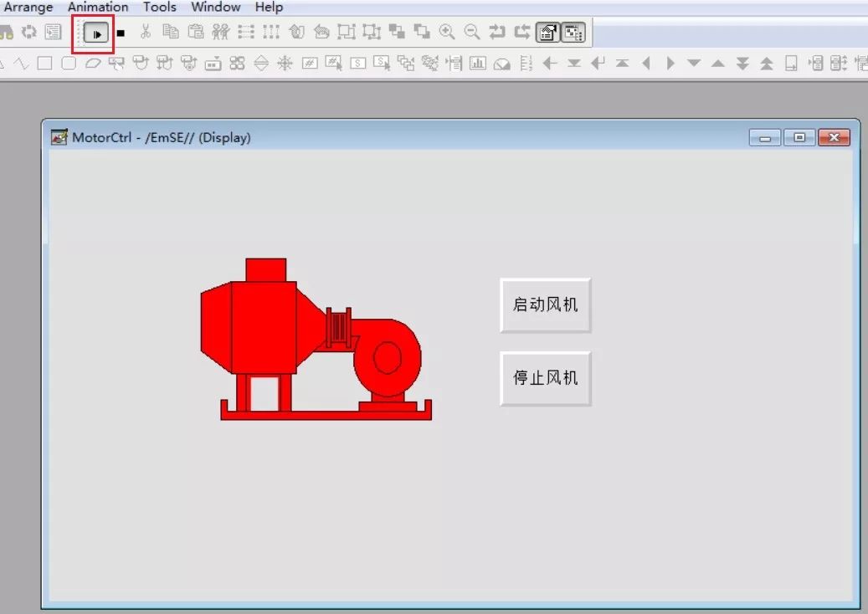Open the Help menu
Screen dimensions: 868x614
pos(269,8)
